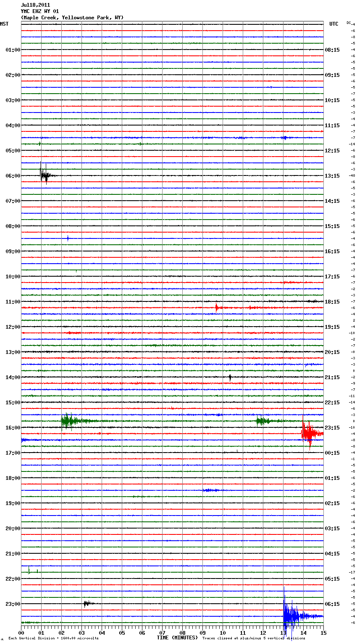The width and height of the screenshot is (357, 644).
Task: Click minute 15 on the time axis
Action: point(323,633)
